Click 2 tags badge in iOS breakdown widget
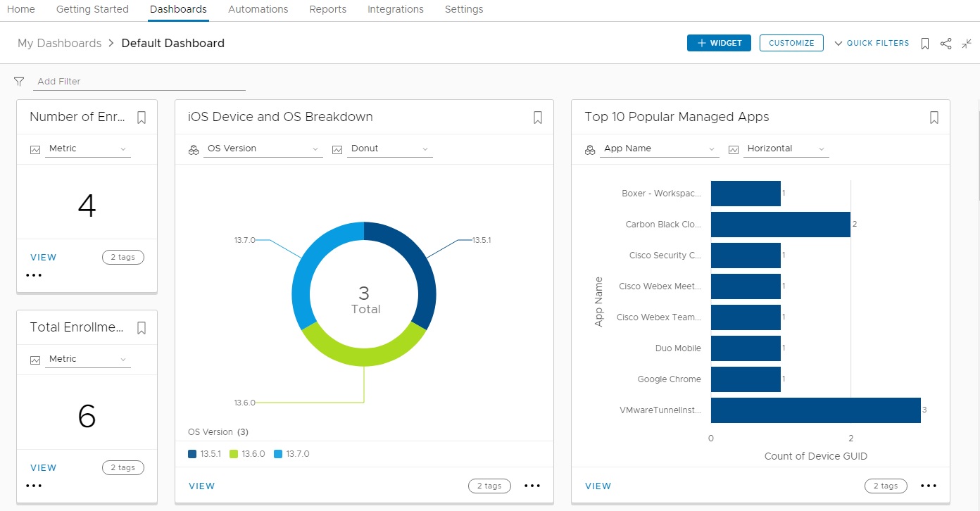Viewport: 980px width, 511px height. tap(489, 486)
